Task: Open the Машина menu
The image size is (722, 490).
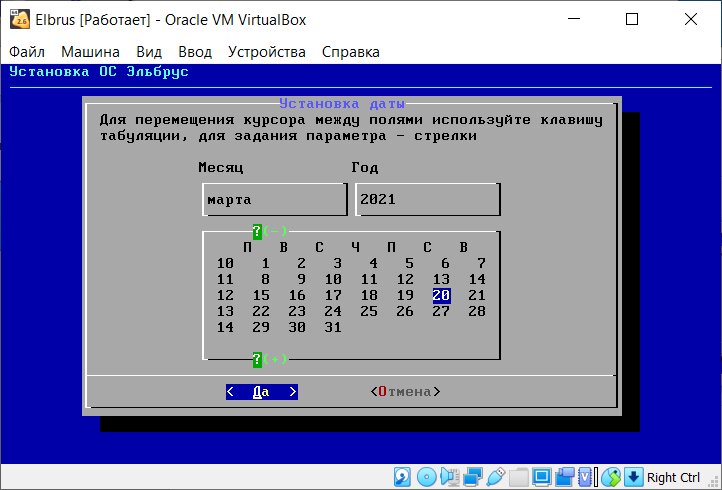Action: click(90, 52)
